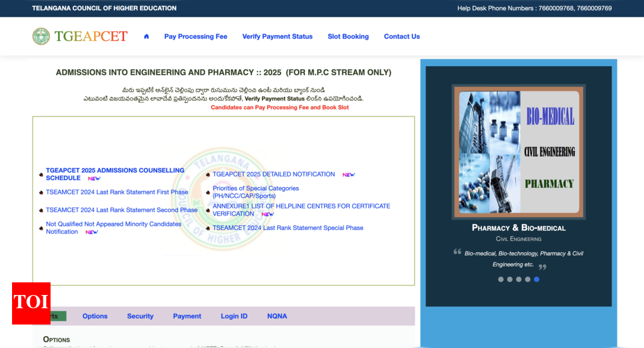
Task: Open Pay Processing Fee menu
Action: tap(196, 37)
